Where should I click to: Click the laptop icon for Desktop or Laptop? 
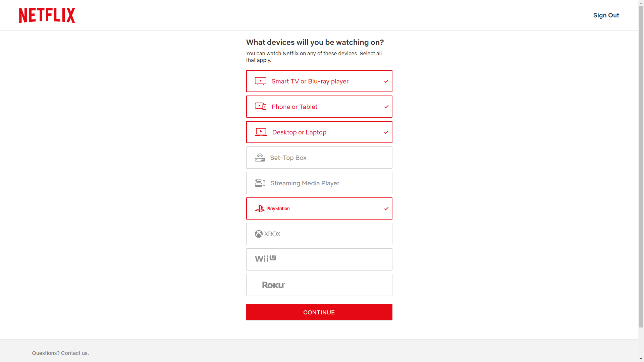click(261, 132)
